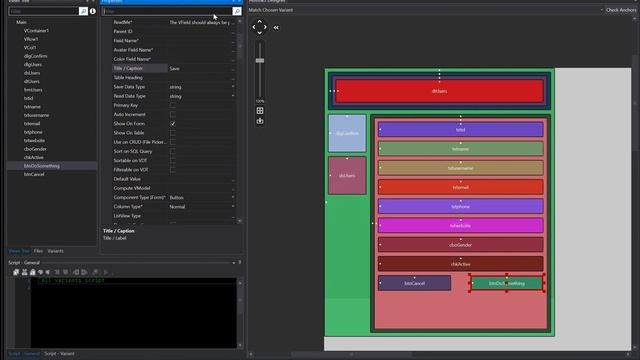Image resolution: width=640 pixels, height=360 pixels.
Task: Open the Script - General panel dropdown arrow
Action: click(x=233, y=262)
